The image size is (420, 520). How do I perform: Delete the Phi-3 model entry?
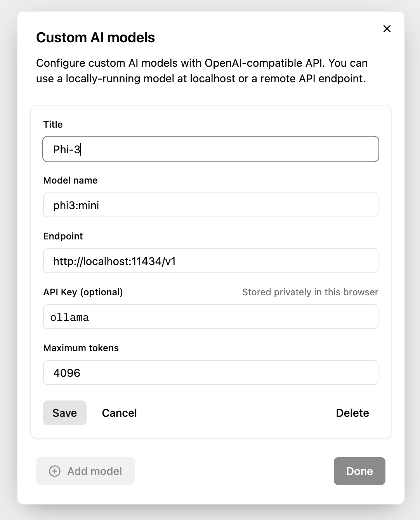(x=352, y=413)
